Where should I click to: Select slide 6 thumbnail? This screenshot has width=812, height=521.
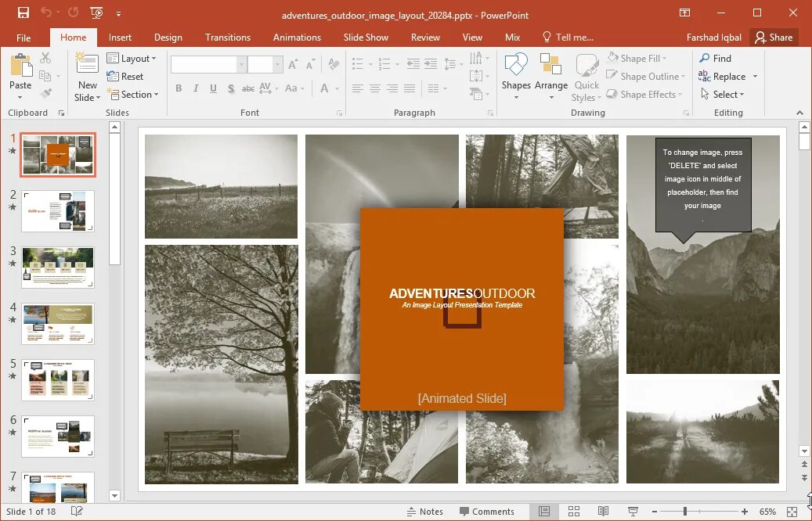click(58, 437)
